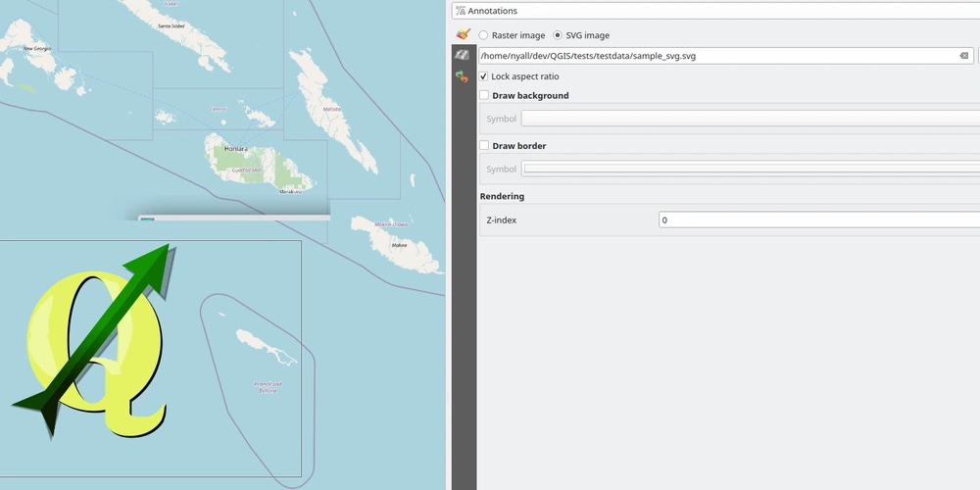Expand the Draw border Symbol dropdown
Viewport: 980px width, 490px height.
(x=750, y=169)
